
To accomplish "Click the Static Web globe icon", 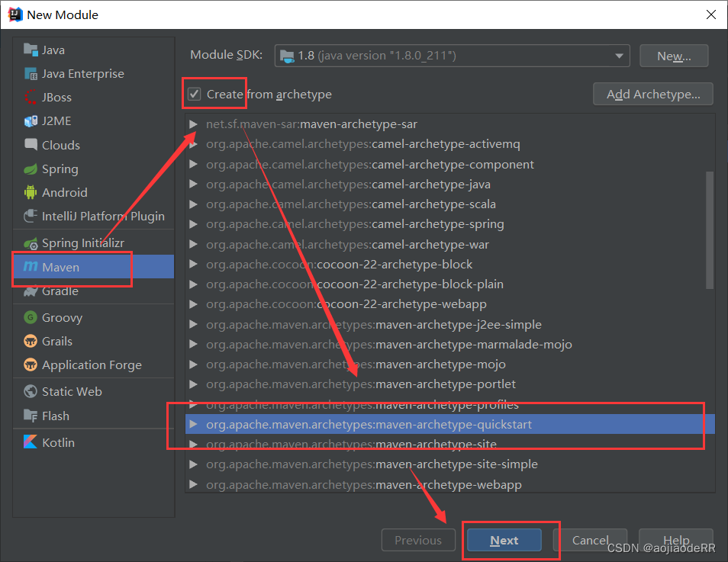I will (x=31, y=391).
